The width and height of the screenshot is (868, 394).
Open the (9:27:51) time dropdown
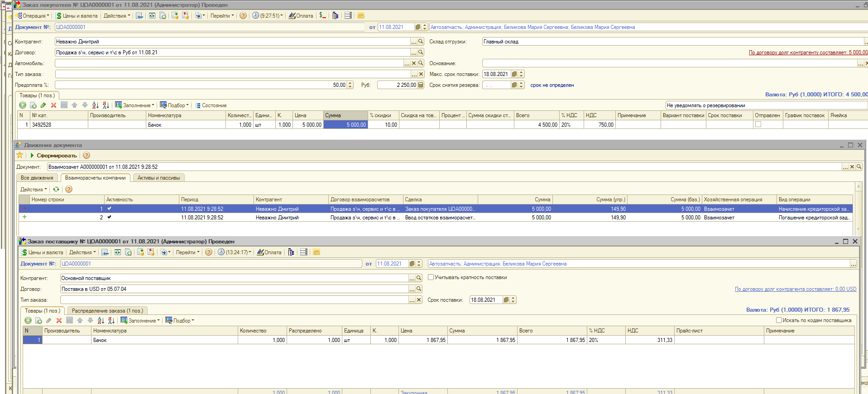click(x=268, y=16)
